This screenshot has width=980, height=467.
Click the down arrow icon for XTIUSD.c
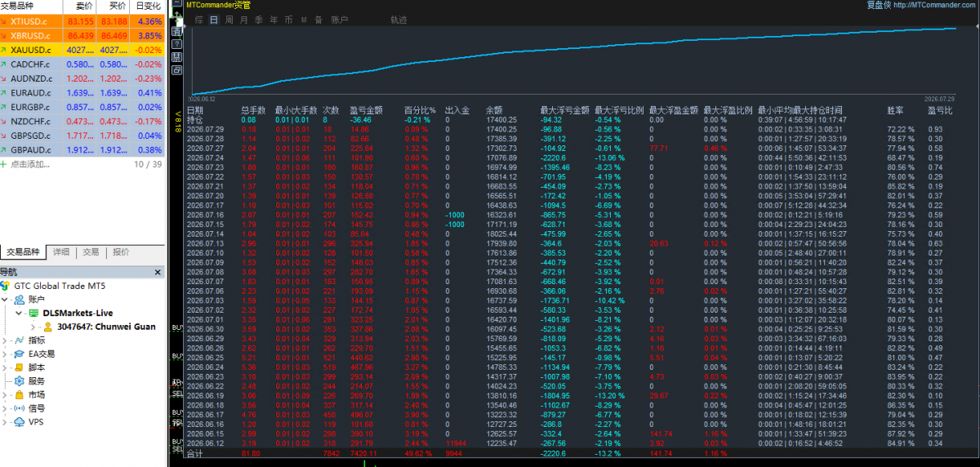(x=5, y=21)
